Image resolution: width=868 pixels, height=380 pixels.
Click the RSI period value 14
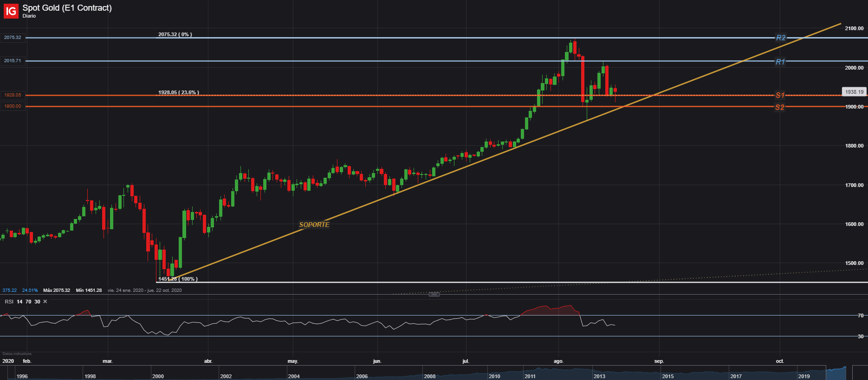tap(19, 302)
